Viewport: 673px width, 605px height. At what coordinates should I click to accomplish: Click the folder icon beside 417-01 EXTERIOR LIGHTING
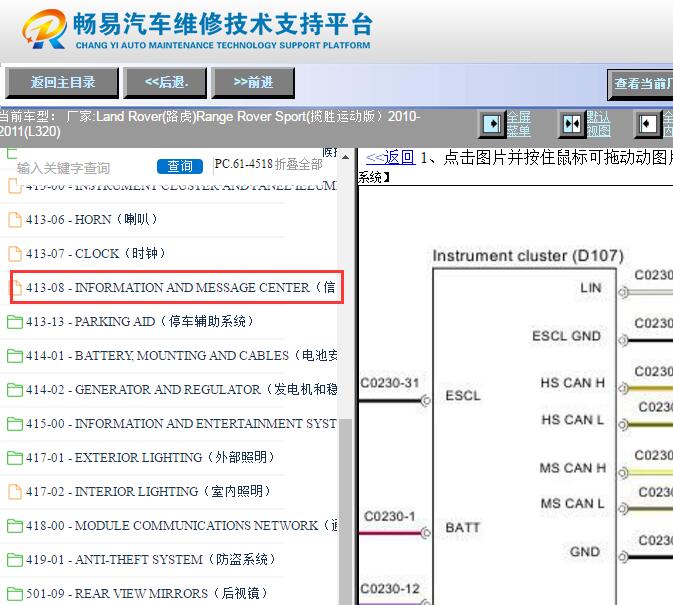point(15,458)
